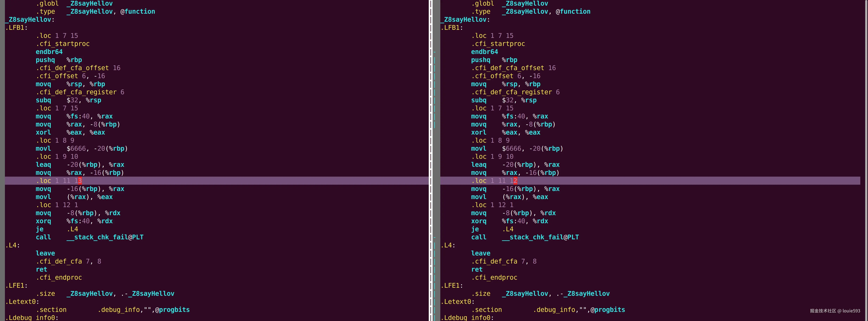Click the 'ret' instruction in right pane
The width and height of the screenshot is (868, 321).
(477, 269)
